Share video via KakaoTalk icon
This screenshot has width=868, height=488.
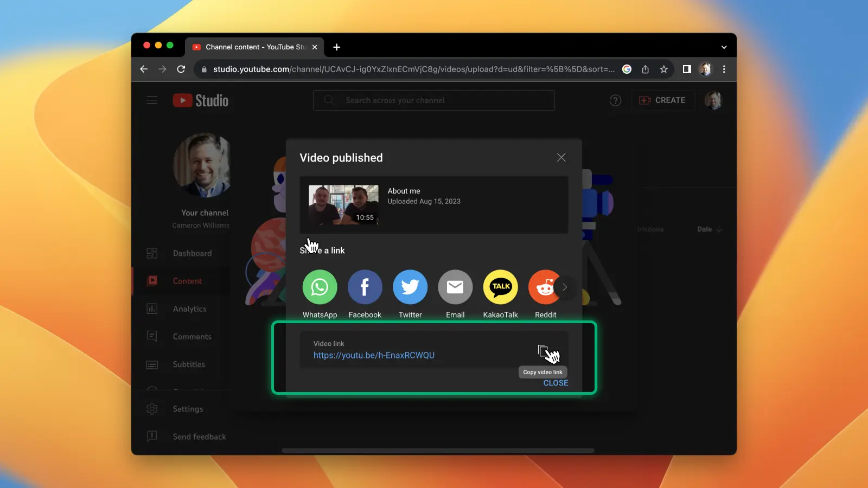[500, 287]
